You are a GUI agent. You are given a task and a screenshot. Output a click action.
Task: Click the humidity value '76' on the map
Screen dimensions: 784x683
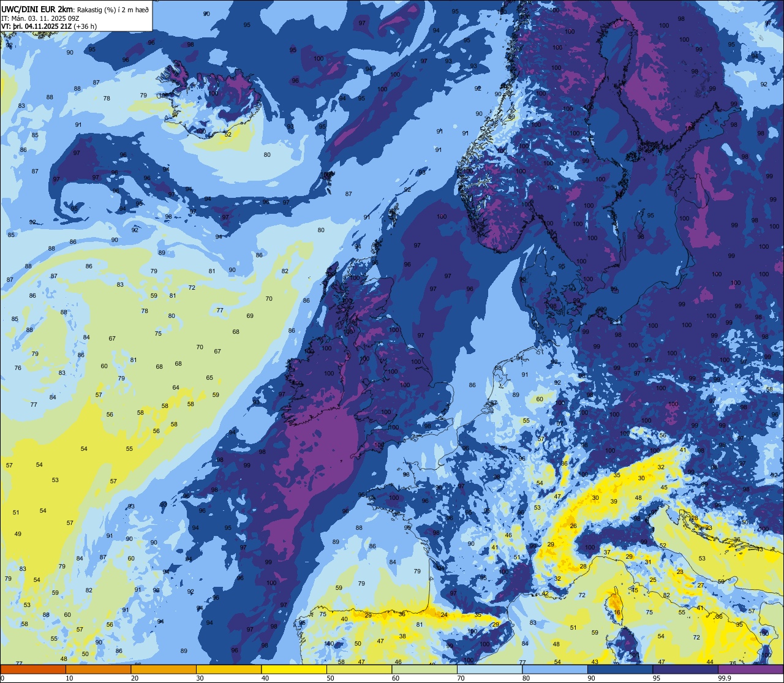[x=18, y=368]
